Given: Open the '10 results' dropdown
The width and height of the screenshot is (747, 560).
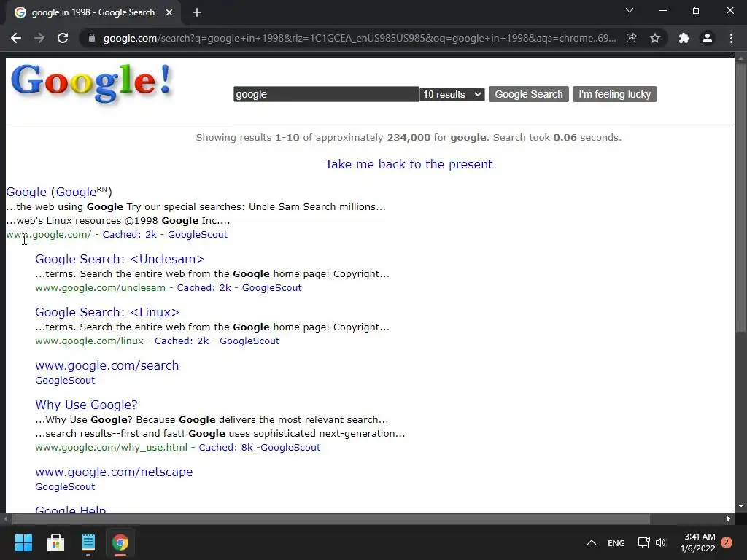Looking at the screenshot, I should [452, 94].
